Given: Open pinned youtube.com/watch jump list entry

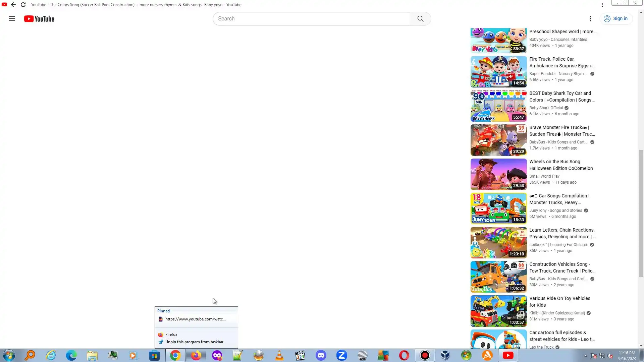Looking at the screenshot, I should tap(195, 319).
